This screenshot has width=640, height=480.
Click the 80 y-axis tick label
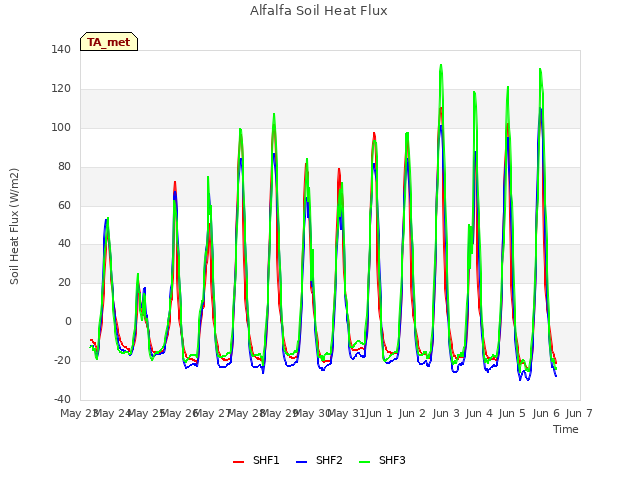pos(64,167)
